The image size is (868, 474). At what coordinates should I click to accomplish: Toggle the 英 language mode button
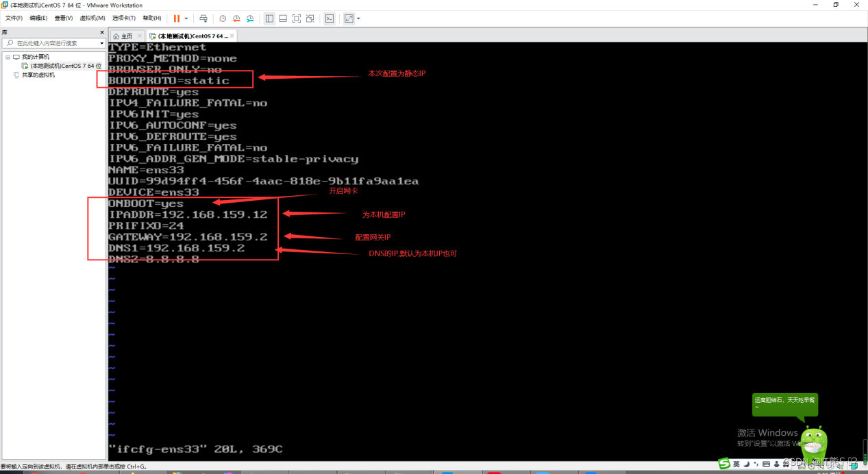tap(736, 464)
